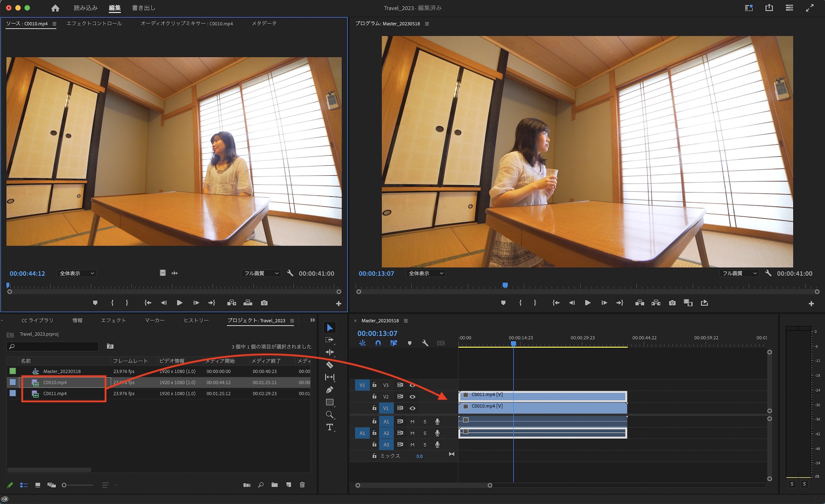Hide track V2 using eye icon

tap(412, 397)
